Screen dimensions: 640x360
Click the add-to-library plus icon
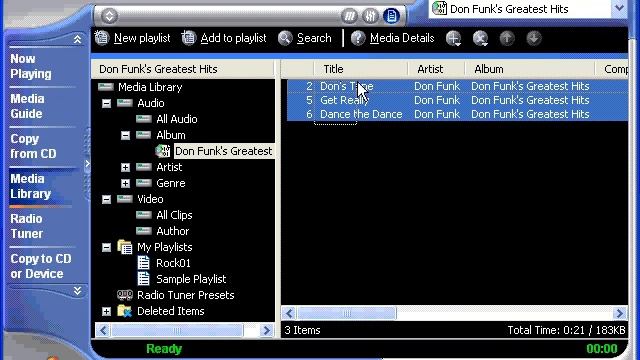click(x=453, y=38)
